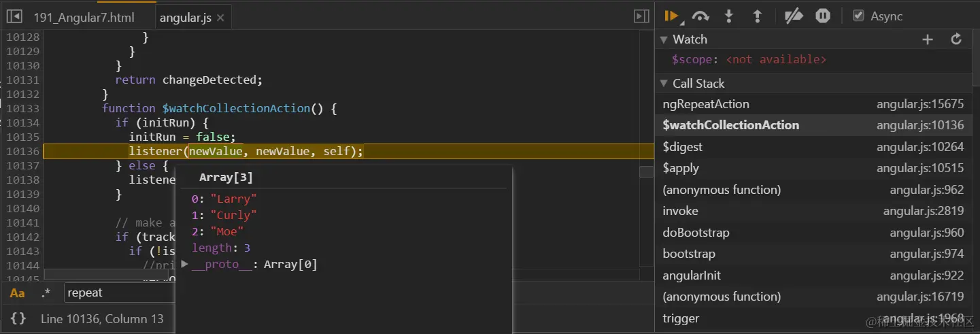Open angular.js:10264 source link
This screenshot has width=980, height=334.
pos(920,147)
